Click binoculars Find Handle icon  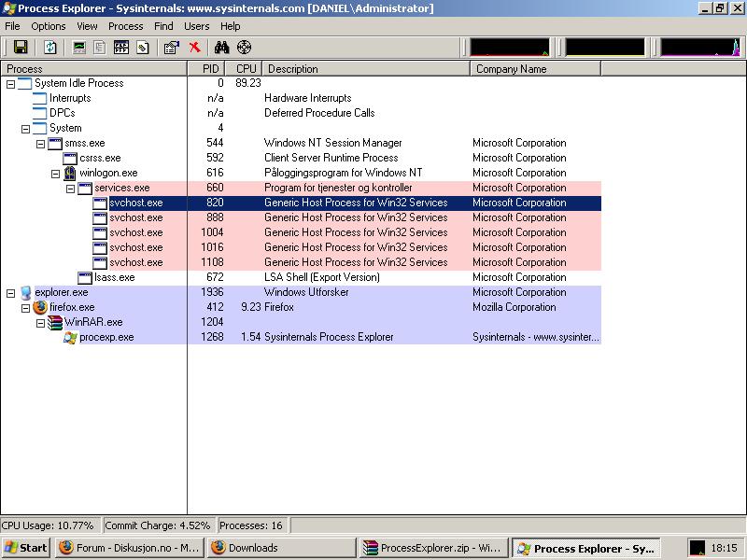(221, 48)
